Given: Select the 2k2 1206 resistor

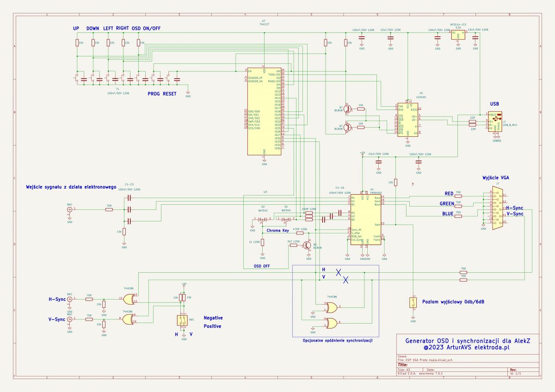Looking at the screenshot, I should (x=293, y=245).
